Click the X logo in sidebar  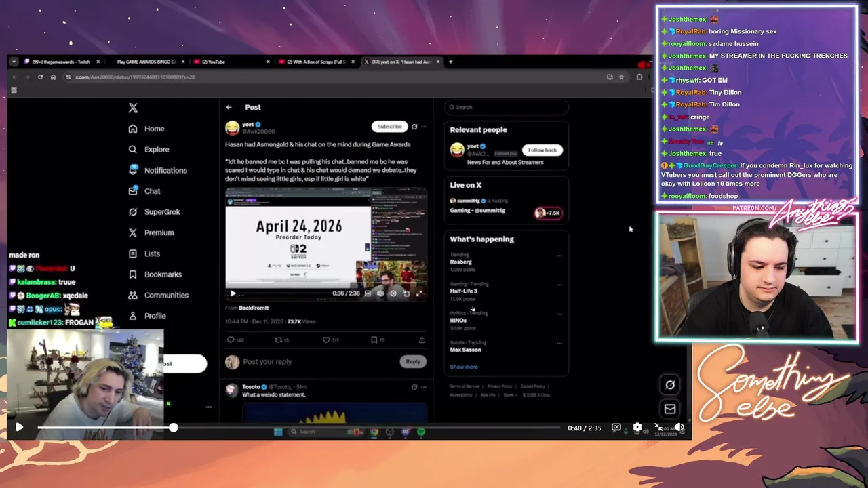point(133,108)
